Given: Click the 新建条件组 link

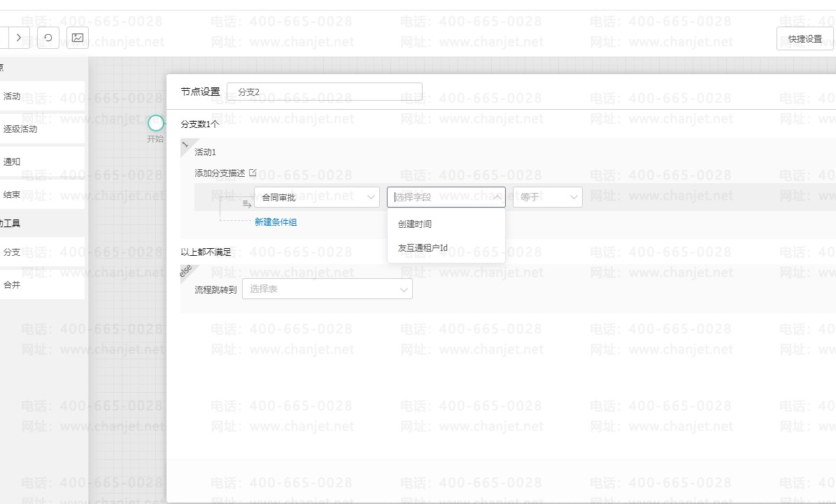Looking at the screenshot, I should click(x=276, y=222).
